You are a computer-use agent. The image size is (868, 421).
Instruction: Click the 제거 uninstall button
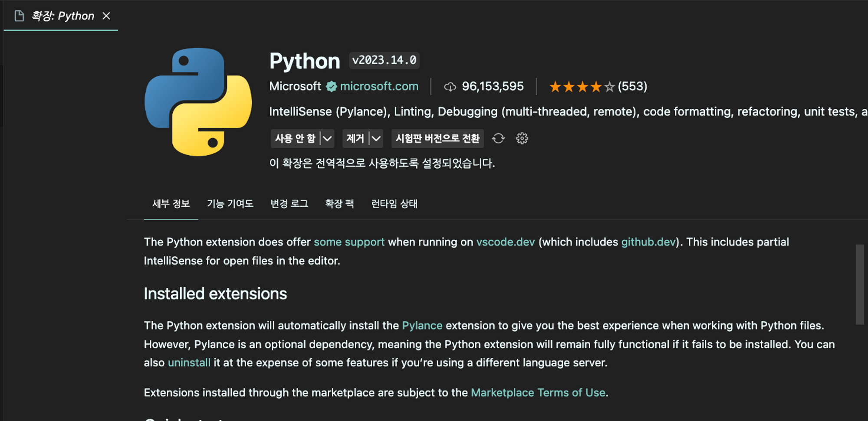click(x=355, y=139)
